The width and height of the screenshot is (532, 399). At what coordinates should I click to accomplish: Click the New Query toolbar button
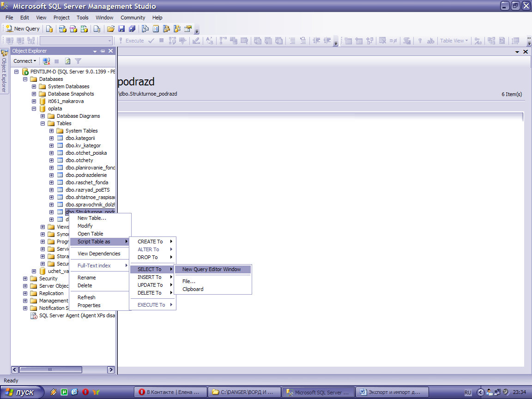[23, 29]
